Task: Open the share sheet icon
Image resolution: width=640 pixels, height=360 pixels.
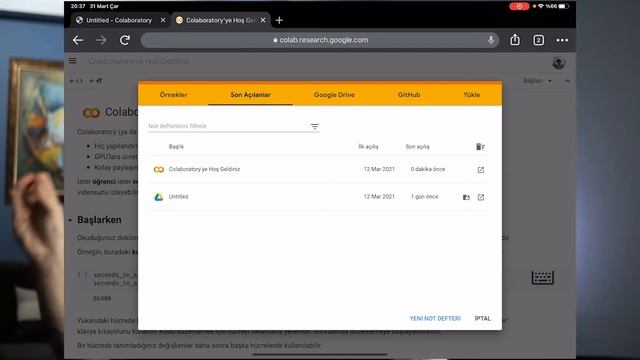Action: (515, 40)
